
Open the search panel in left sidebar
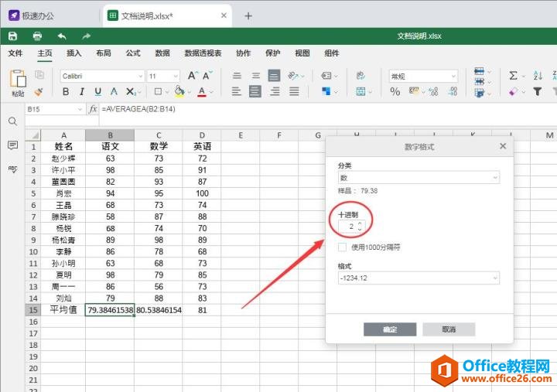point(12,121)
